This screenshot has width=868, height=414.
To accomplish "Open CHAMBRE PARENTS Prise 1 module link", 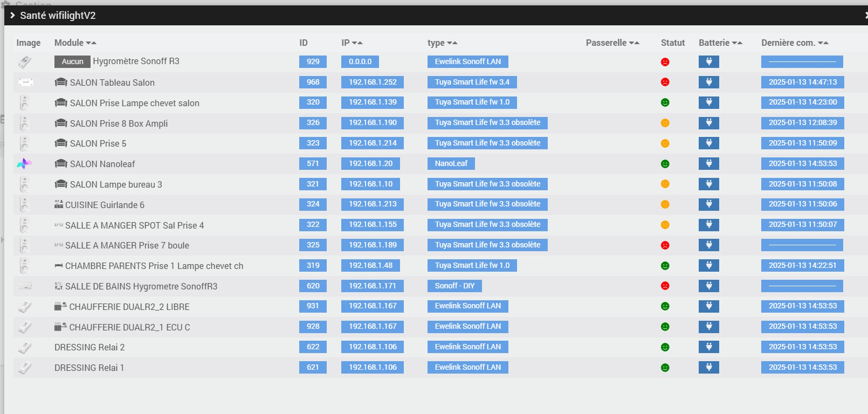I will coord(154,266).
